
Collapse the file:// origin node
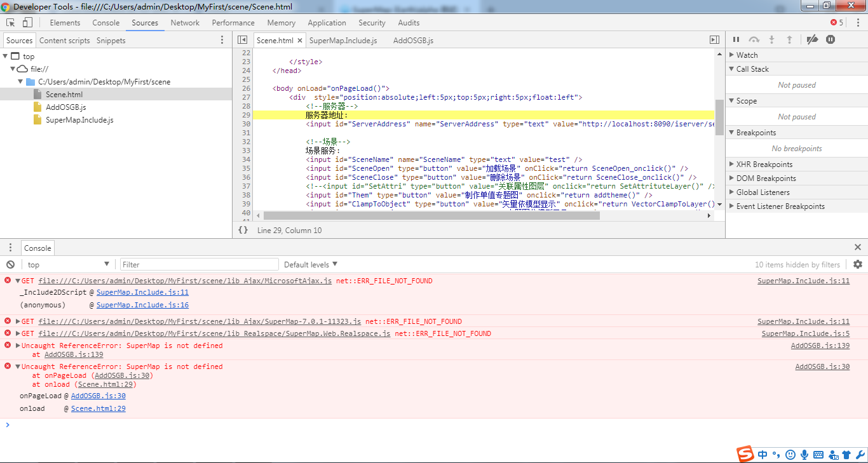(x=13, y=69)
